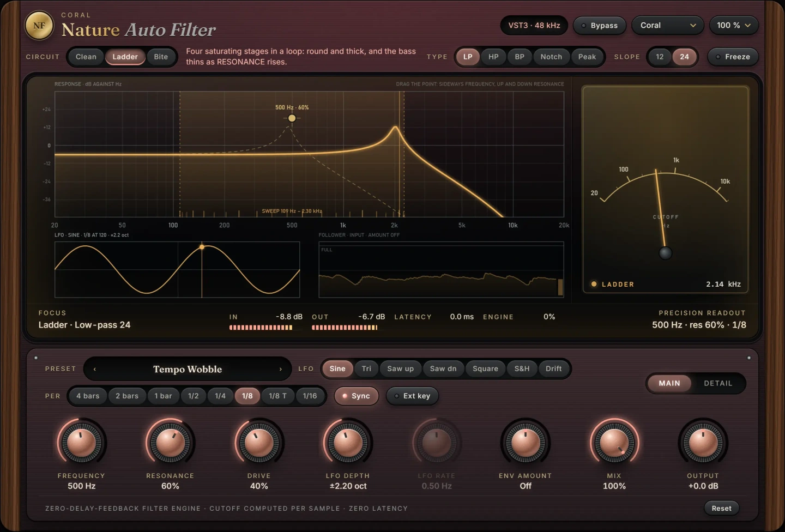Toggle tempo Sync
The width and height of the screenshot is (785, 532).
point(356,396)
